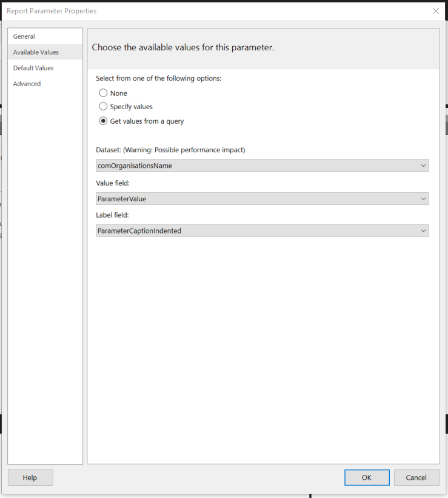Go to the Advanced page
This screenshot has height=498, width=448.
click(x=45, y=84)
